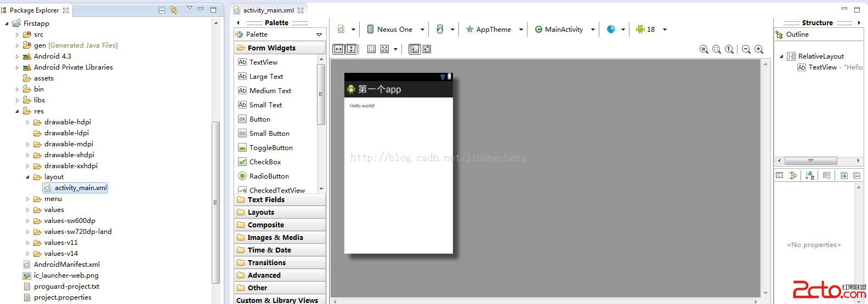This screenshot has height=304, width=868.
Task: Expand Android Private Libraries node
Action: [x=17, y=67]
